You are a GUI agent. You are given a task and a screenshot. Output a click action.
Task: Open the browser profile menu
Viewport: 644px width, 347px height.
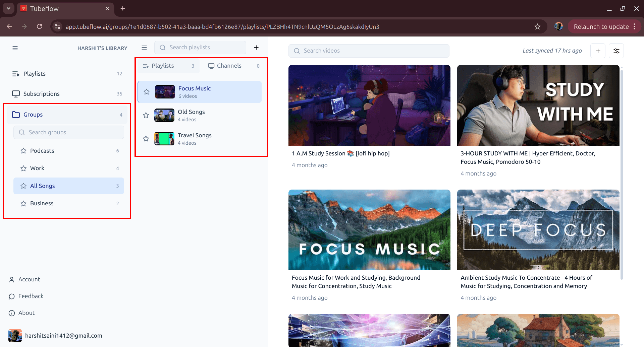(x=558, y=26)
